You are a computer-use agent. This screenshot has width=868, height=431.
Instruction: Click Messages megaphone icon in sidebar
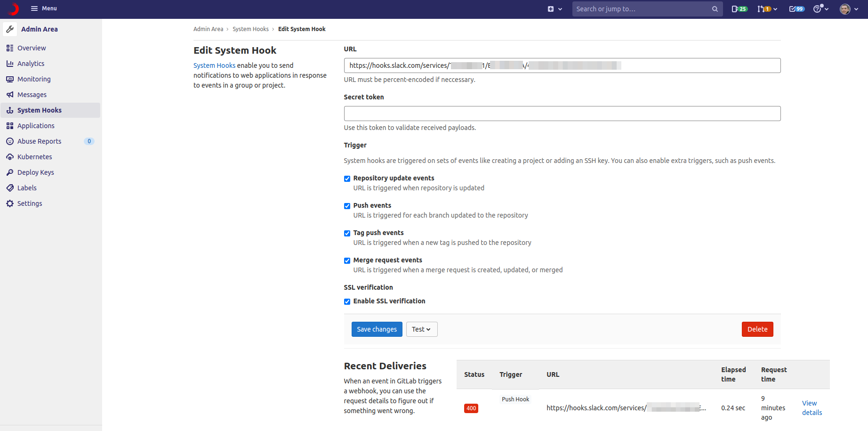click(10, 95)
